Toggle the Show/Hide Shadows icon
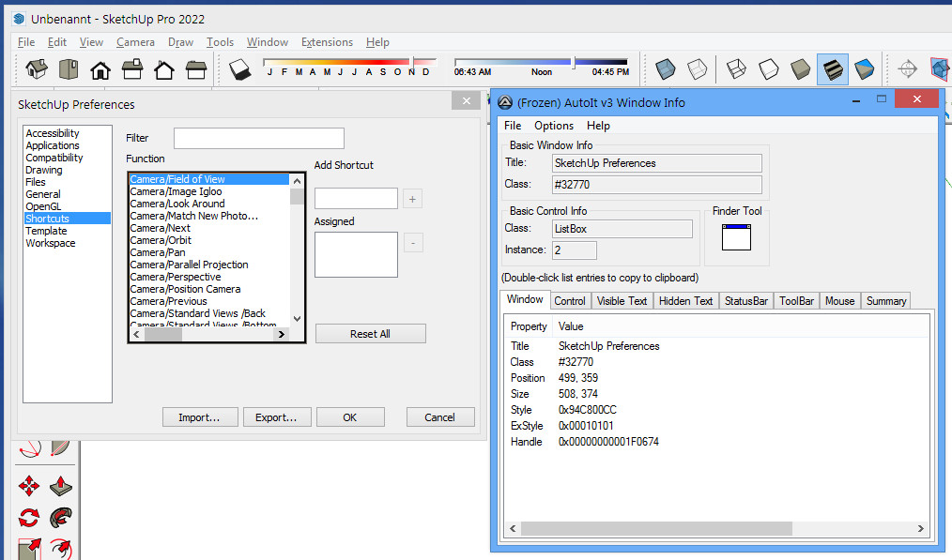Screen dimensions: 952x560 [x=239, y=69]
